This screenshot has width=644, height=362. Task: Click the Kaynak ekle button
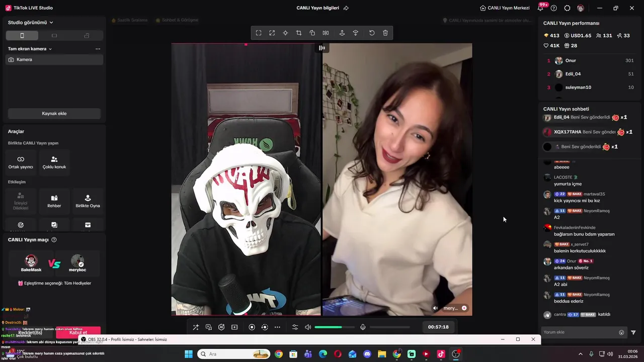coord(54,114)
